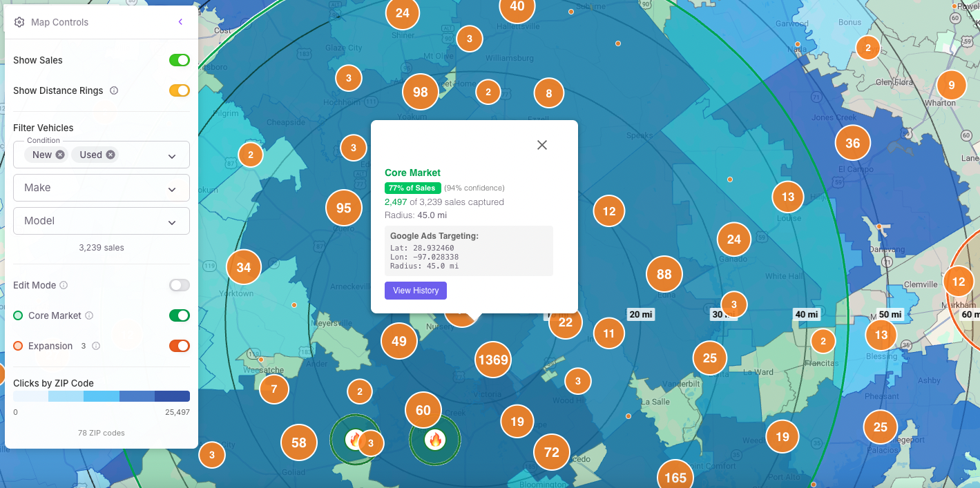Enable Edit Mode

pos(179,285)
